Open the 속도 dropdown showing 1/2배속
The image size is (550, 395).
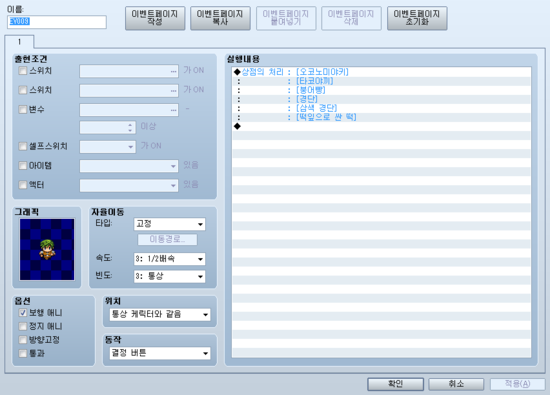click(169, 259)
